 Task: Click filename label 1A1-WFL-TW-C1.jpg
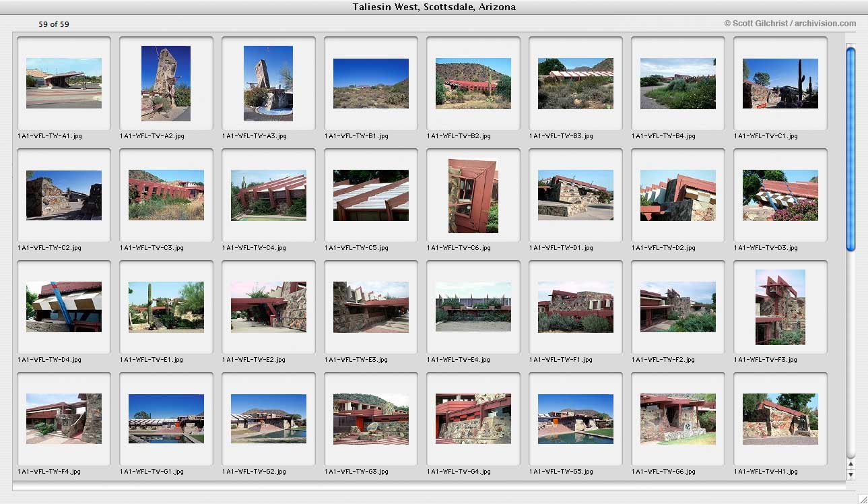766,136
